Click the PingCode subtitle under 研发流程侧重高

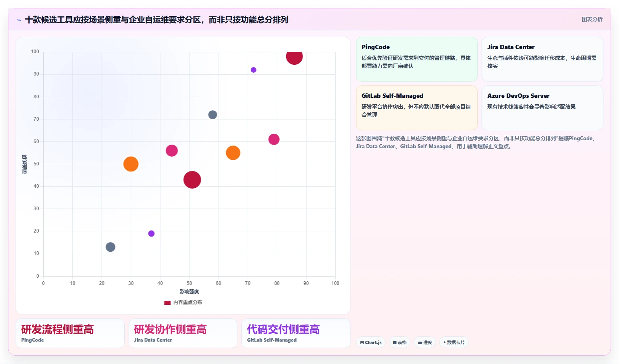click(x=32, y=340)
